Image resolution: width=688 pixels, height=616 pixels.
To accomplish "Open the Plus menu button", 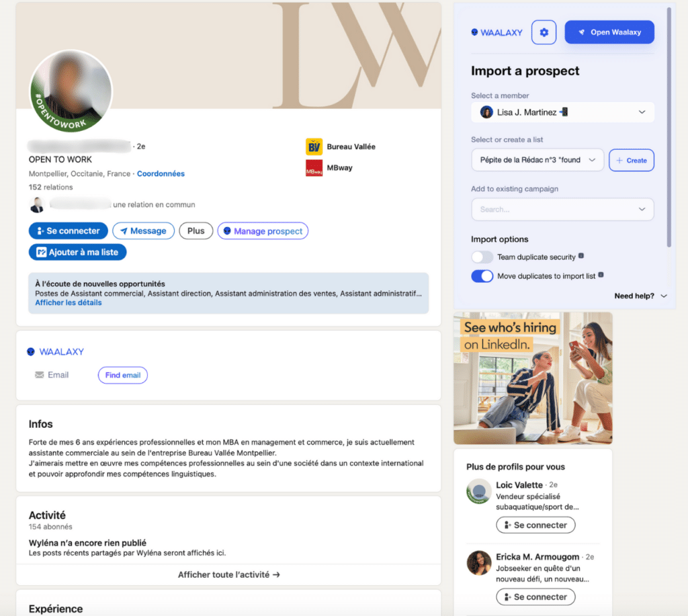I will (x=196, y=231).
